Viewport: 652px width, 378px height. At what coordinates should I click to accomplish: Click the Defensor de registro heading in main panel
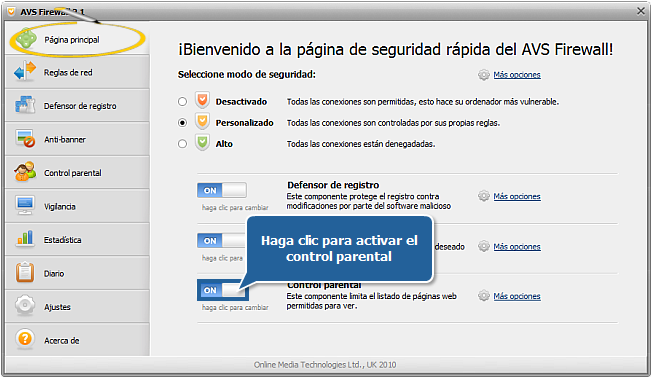333,185
